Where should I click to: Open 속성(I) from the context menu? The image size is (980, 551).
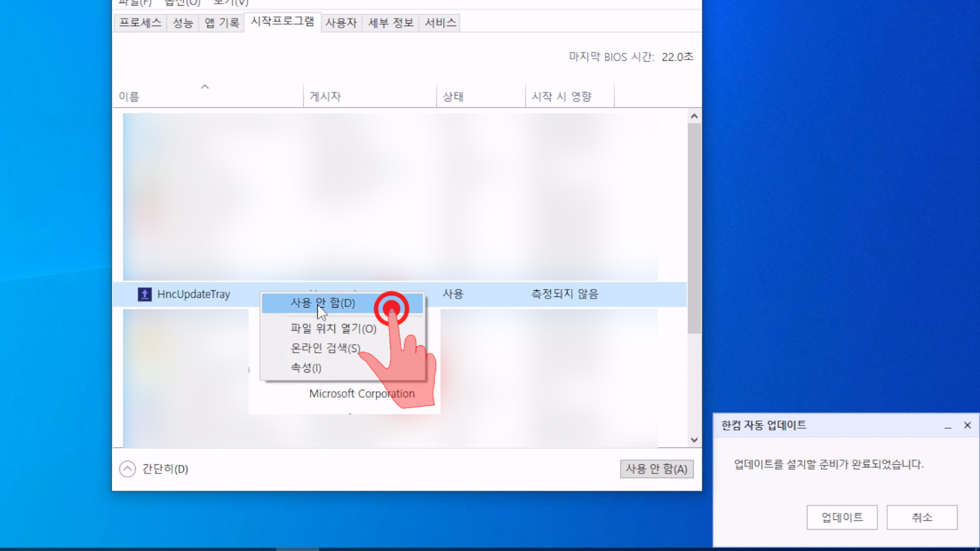(x=306, y=368)
